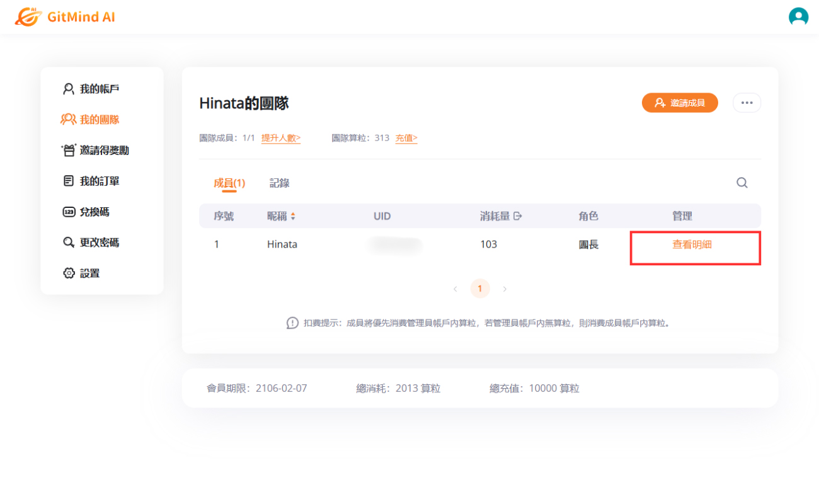
Task: Open 兌換碼 redemption code page
Action: [x=86, y=212]
